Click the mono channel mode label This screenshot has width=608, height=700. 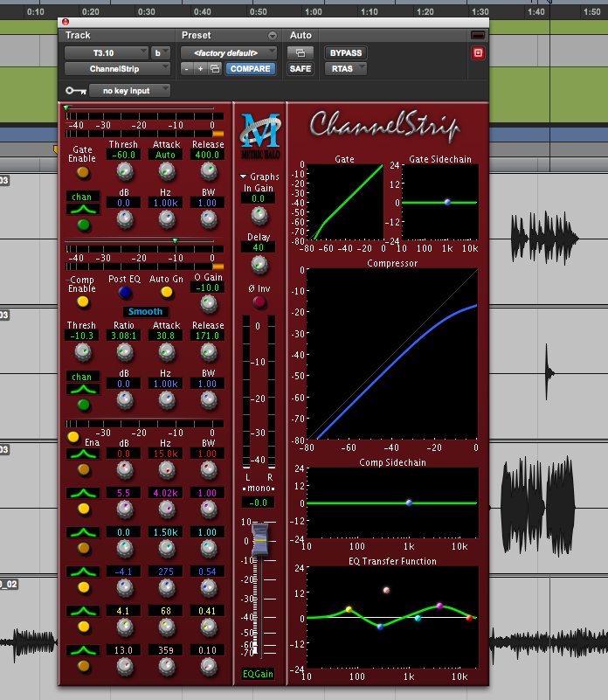pos(259,489)
